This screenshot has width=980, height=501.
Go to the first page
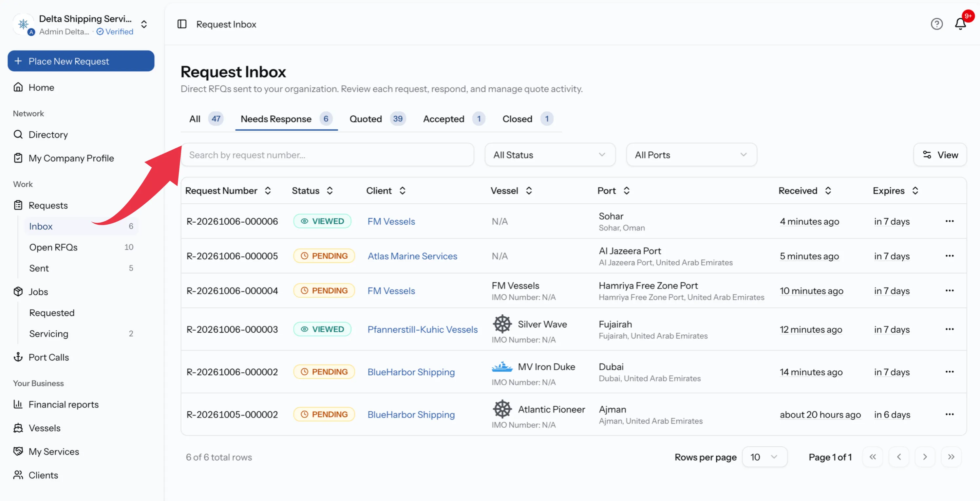[873, 457]
